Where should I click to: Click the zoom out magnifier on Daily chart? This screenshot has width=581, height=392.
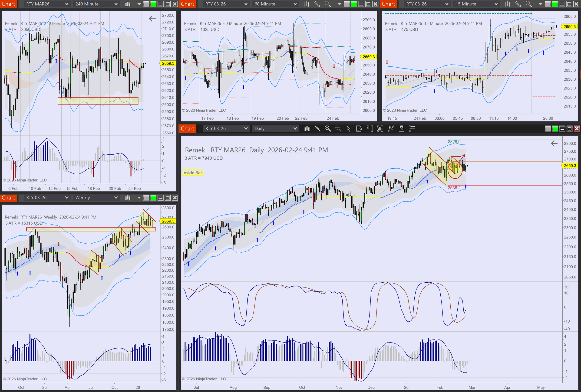coord(338,129)
